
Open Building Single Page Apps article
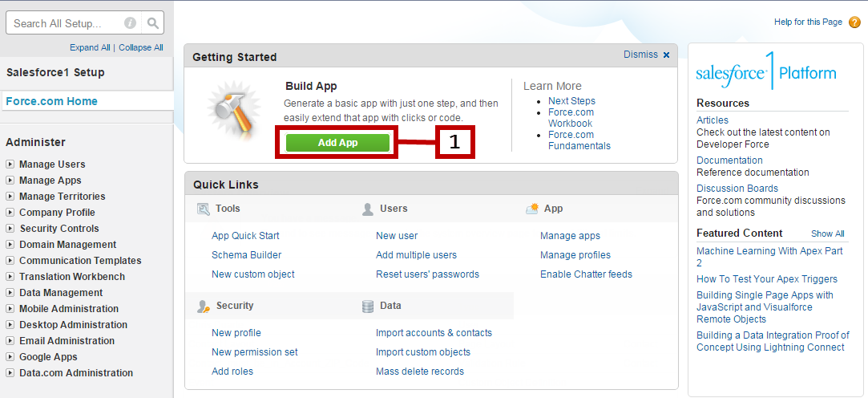coord(765,307)
